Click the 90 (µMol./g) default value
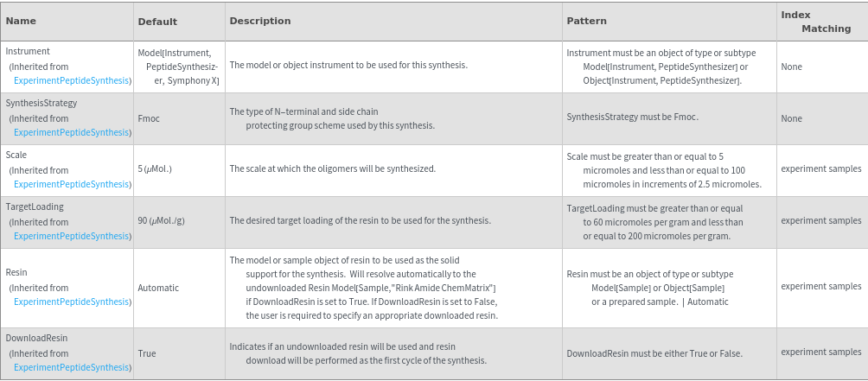Screen dimensions: 868x381 161,220
